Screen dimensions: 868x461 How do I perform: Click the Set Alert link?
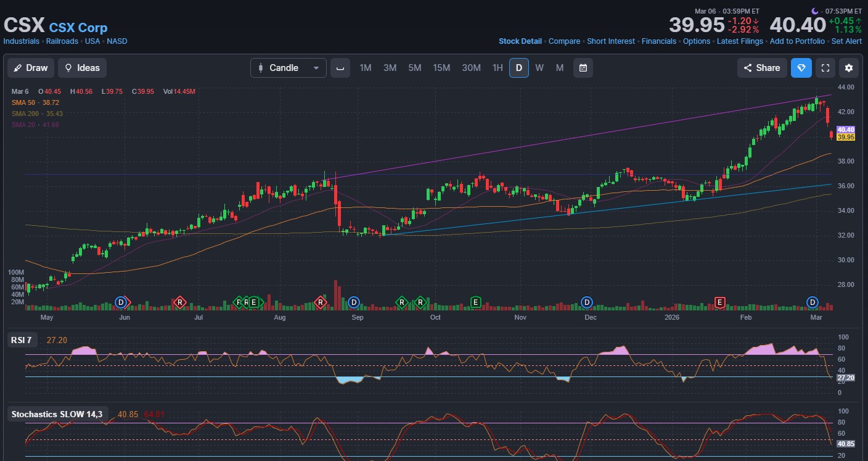tap(846, 41)
